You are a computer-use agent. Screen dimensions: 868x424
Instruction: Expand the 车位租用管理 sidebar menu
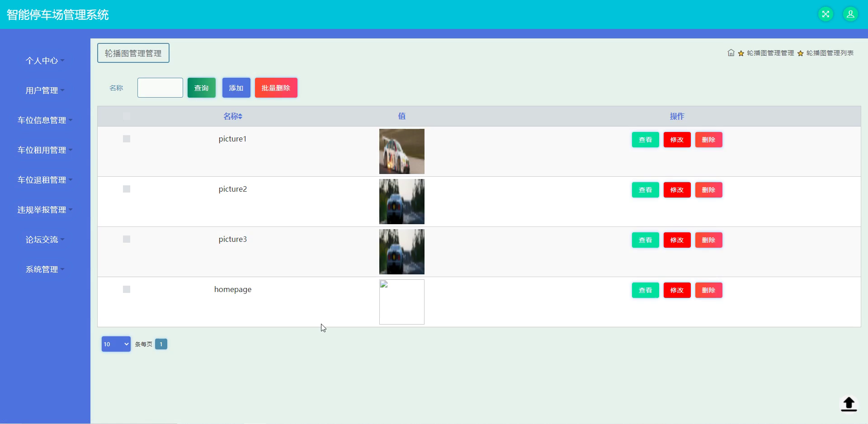coord(45,150)
